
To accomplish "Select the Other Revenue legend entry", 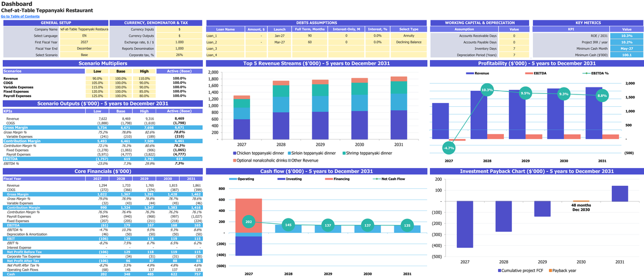I will 303,160.
